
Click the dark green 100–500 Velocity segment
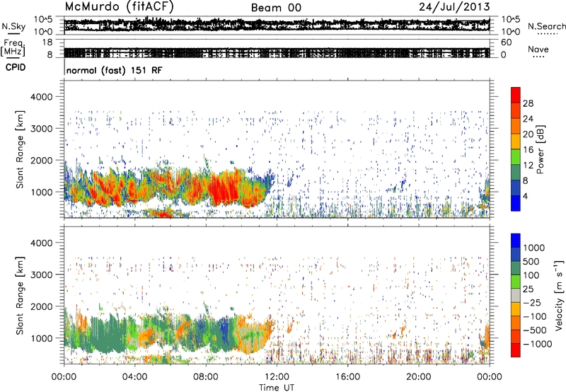[516, 268]
